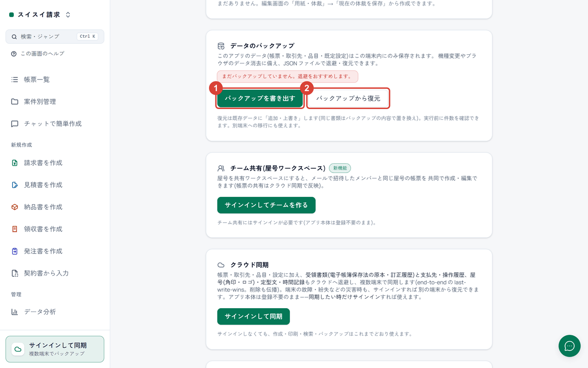Click the クラウド同期 cloud heading icon

click(x=221, y=265)
